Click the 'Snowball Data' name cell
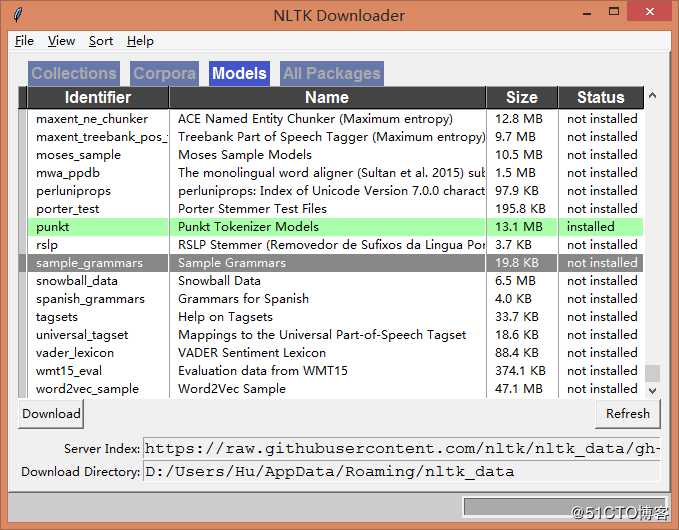The image size is (679, 530). 219,281
